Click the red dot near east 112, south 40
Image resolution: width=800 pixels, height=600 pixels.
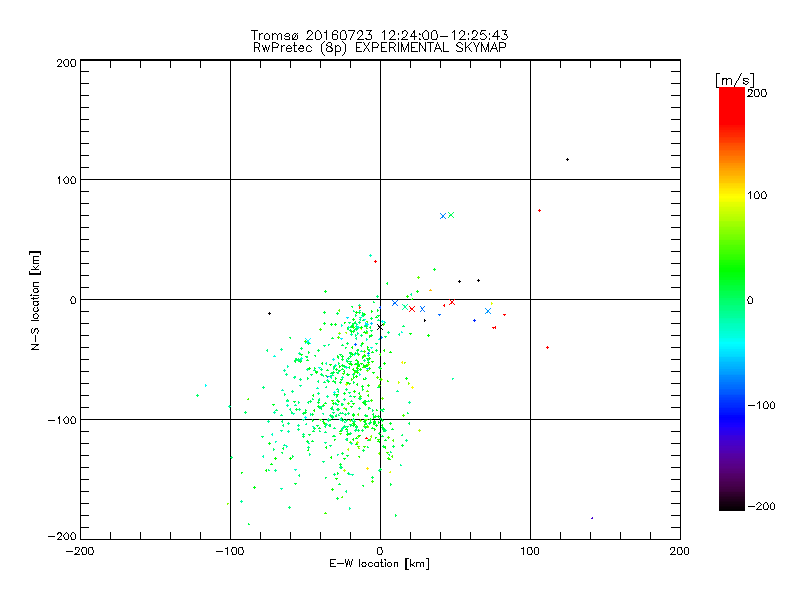[x=547, y=348]
